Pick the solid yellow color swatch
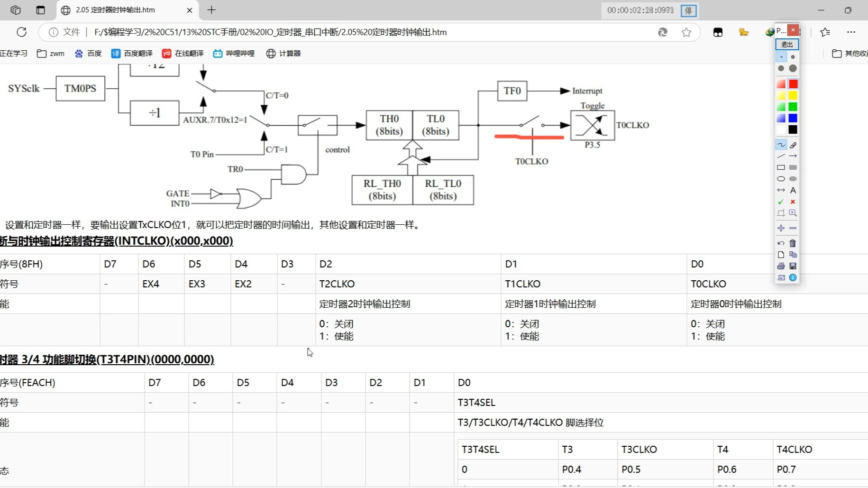 click(793, 95)
